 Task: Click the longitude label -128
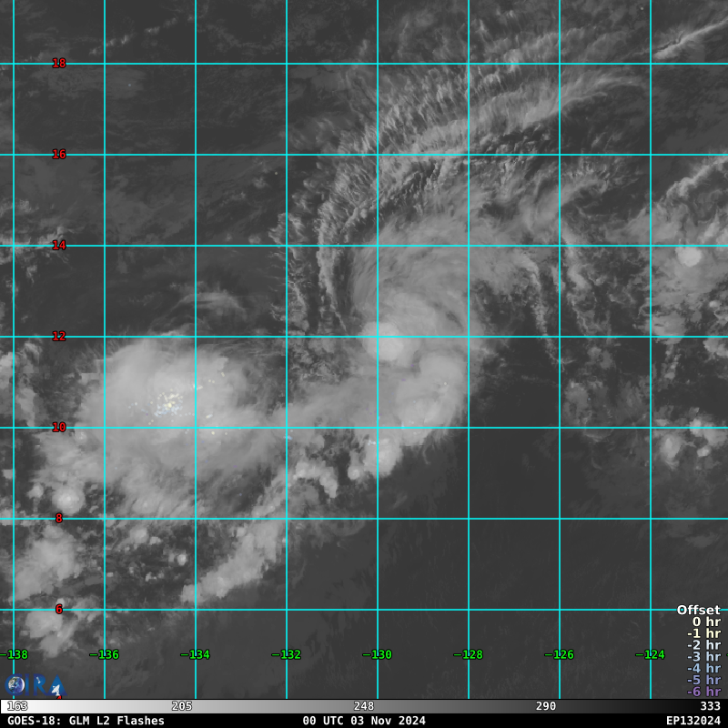tap(469, 654)
